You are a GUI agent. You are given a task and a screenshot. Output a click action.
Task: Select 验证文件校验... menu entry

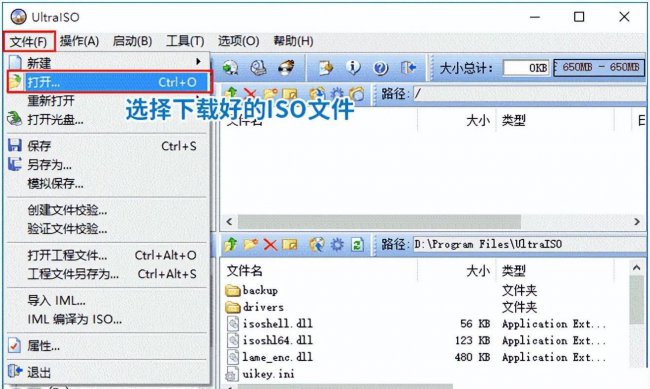pos(107,229)
